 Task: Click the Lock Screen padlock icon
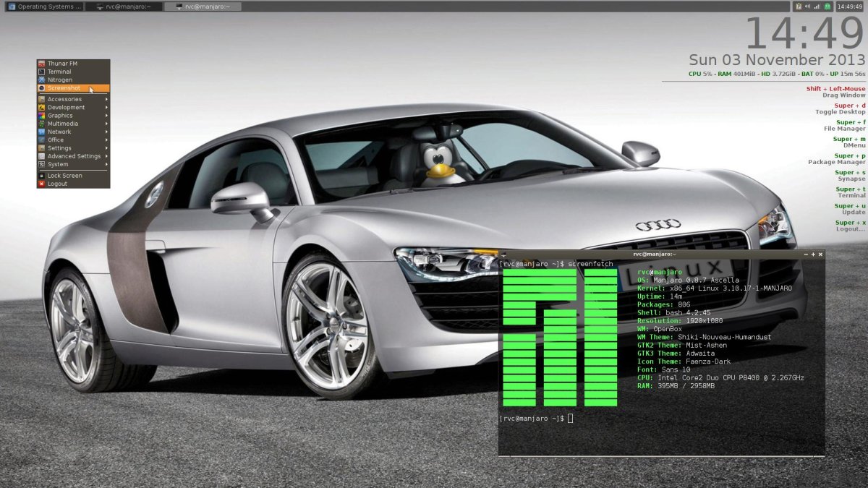pyautogui.click(x=41, y=176)
